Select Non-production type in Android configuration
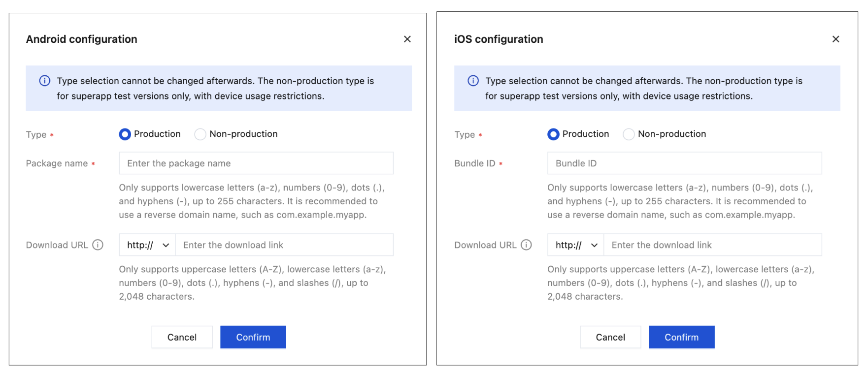 (x=200, y=134)
